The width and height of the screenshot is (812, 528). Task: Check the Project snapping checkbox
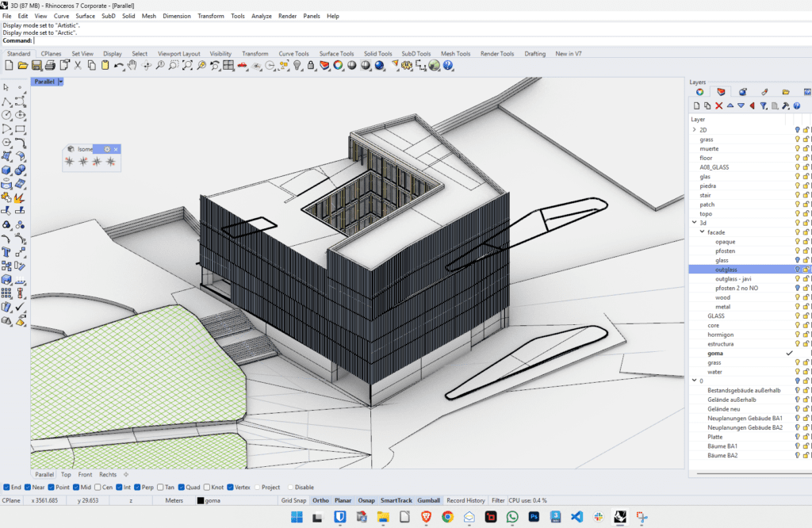click(x=257, y=486)
